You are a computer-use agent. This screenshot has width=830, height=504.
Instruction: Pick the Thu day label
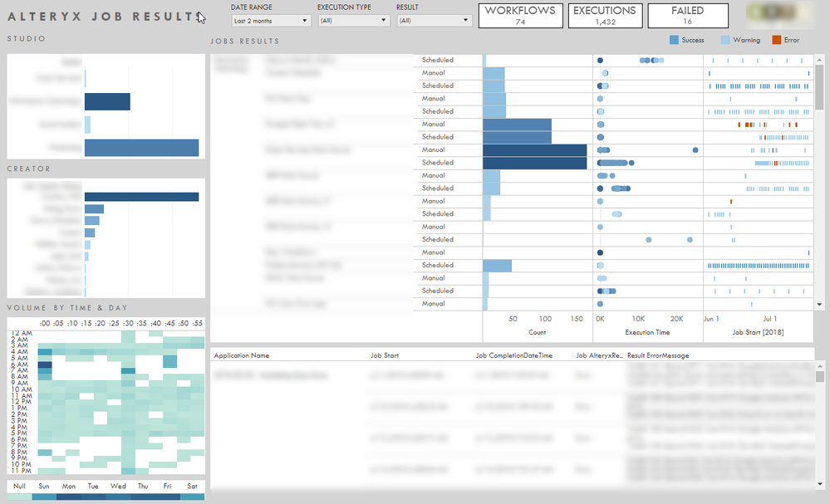pos(143,486)
